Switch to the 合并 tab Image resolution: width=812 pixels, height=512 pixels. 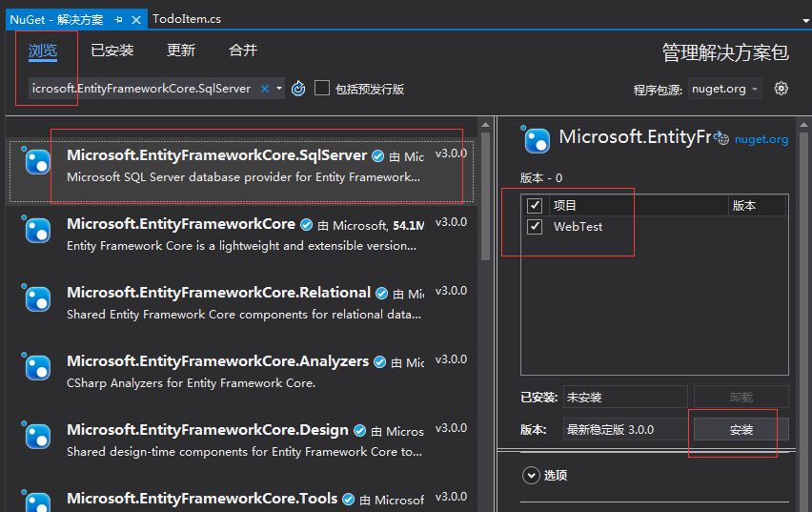243,51
